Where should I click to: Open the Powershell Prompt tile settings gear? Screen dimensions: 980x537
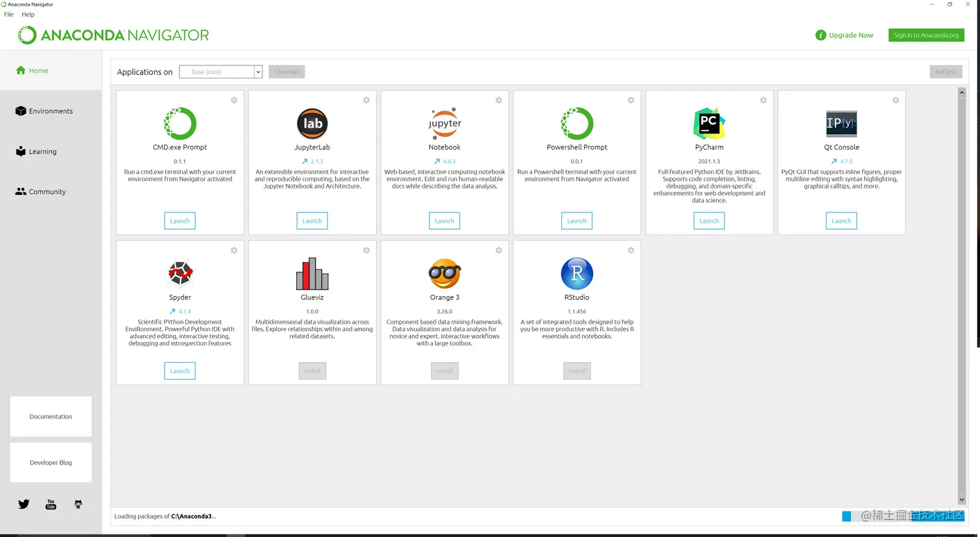[x=631, y=100]
